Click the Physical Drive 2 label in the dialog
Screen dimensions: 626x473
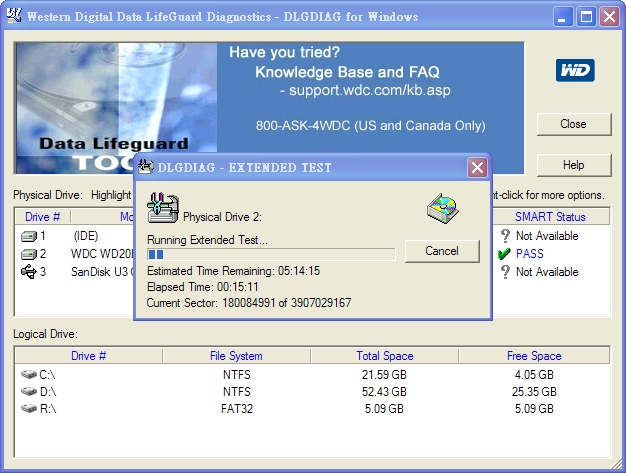click(x=222, y=217)
